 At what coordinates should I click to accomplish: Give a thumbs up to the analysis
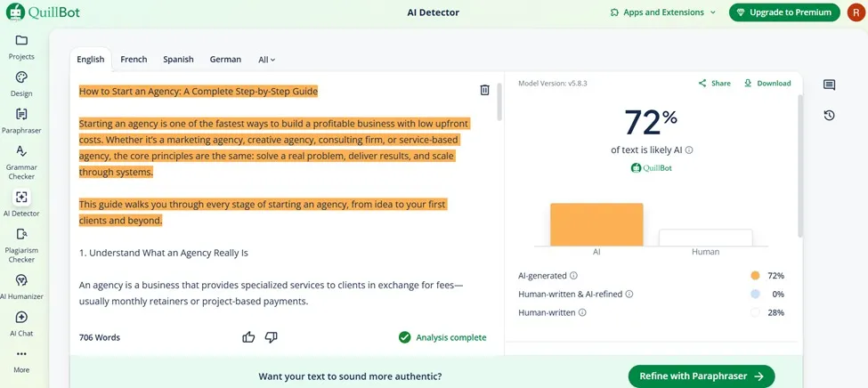248,337
